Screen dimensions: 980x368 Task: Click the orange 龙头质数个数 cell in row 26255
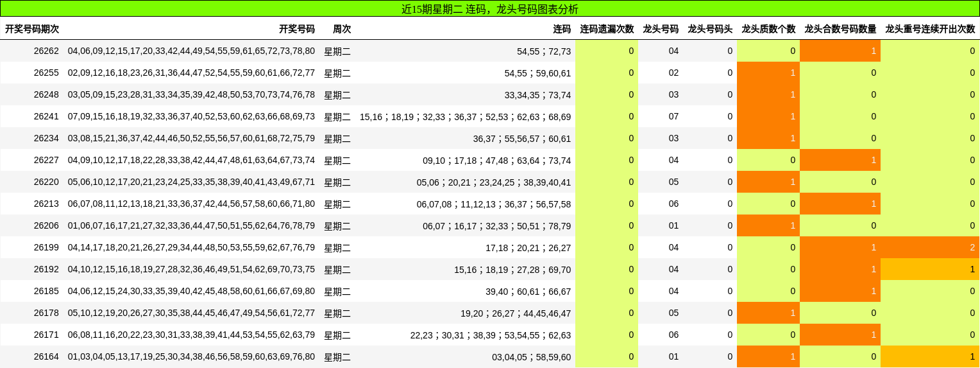[x=768, y=73]
